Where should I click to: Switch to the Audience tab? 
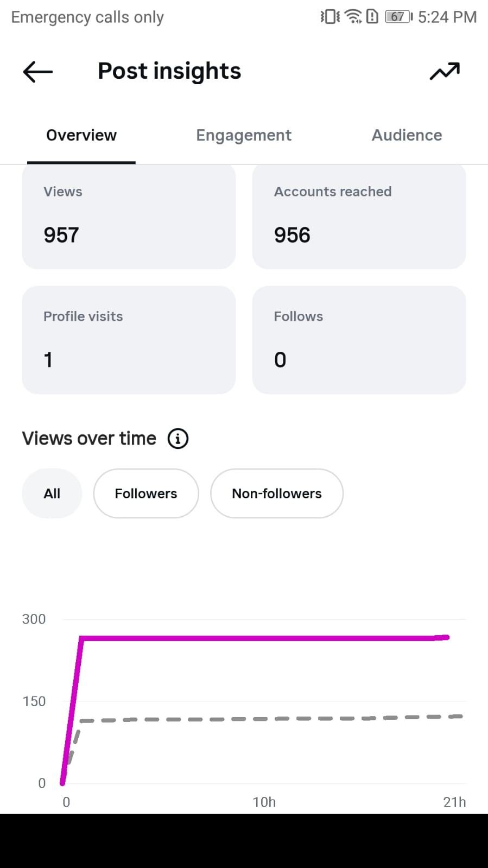point(407,135)
